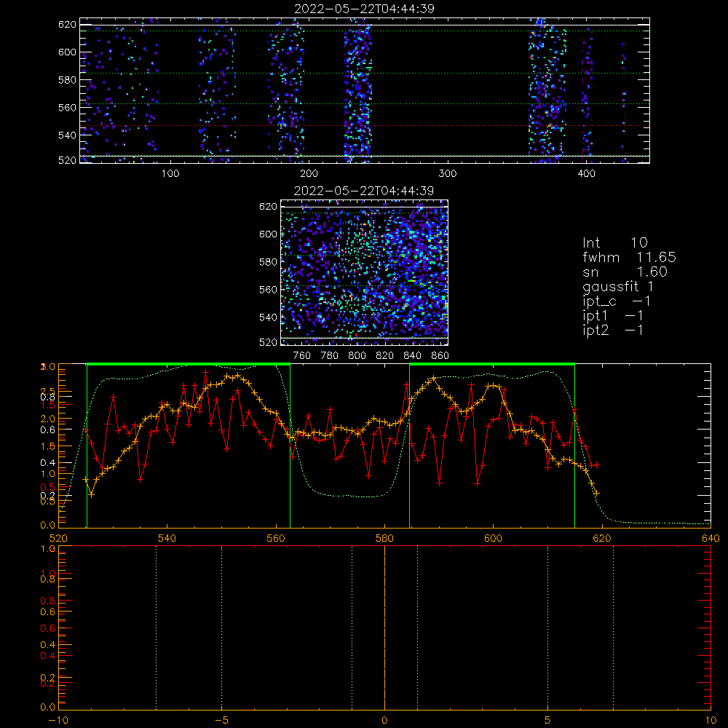Click the red dotted horizontal line in wide top image
Screen dimensions: 728x728
pyautogui.click(x=365, y=125)
